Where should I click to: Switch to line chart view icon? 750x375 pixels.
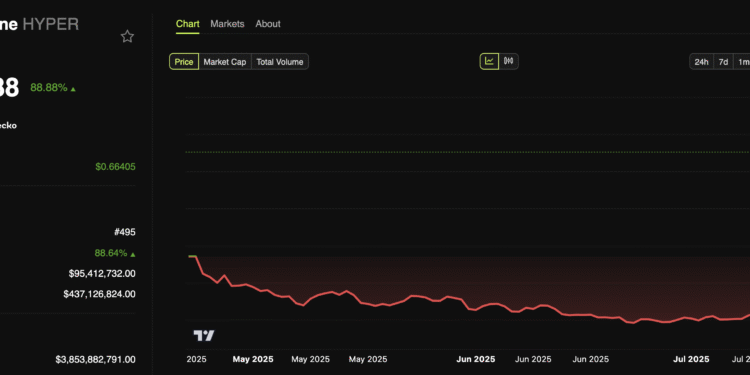pyautogui.click(x=489, y=61)
